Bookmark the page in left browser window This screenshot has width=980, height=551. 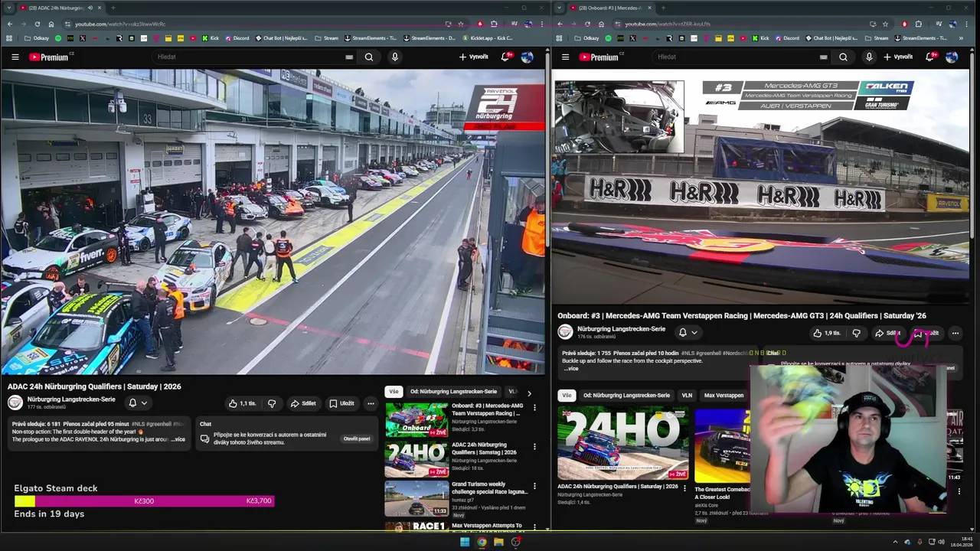pyautogui.click(x=461, y=24)
